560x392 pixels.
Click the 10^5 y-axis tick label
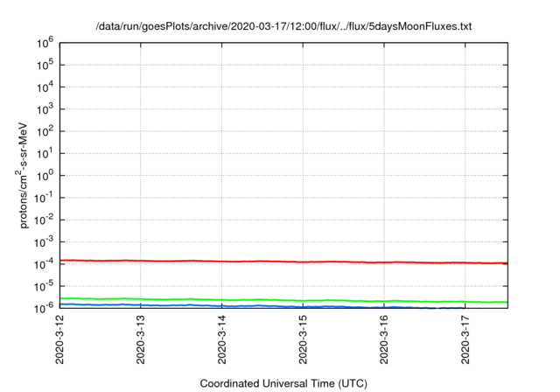pyautogui.click(x=45, y=65)
